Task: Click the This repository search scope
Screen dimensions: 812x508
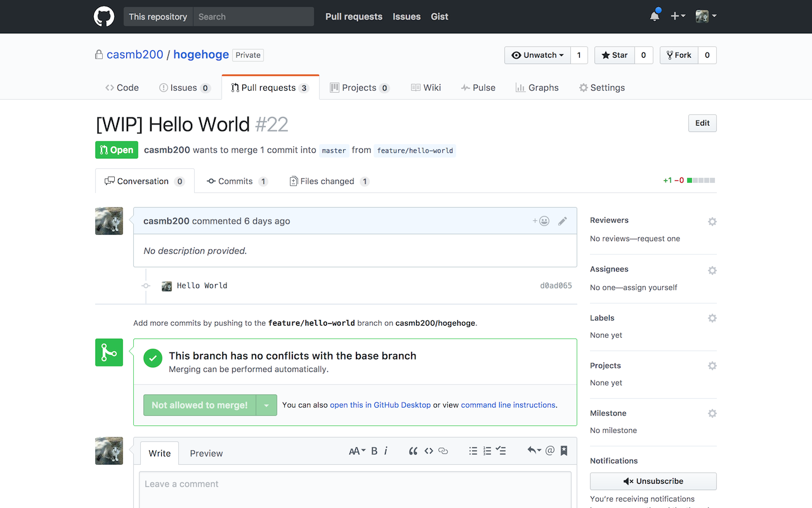Action: tap(158, 17)
